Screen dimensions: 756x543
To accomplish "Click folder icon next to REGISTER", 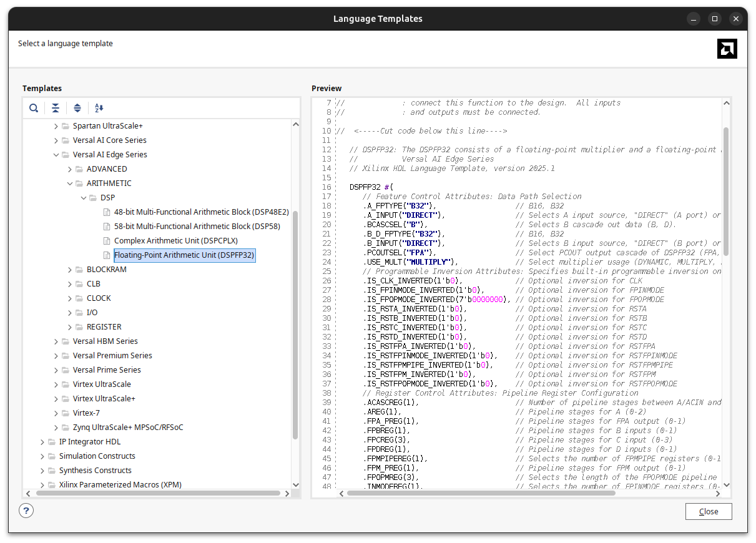I will 79,327.
